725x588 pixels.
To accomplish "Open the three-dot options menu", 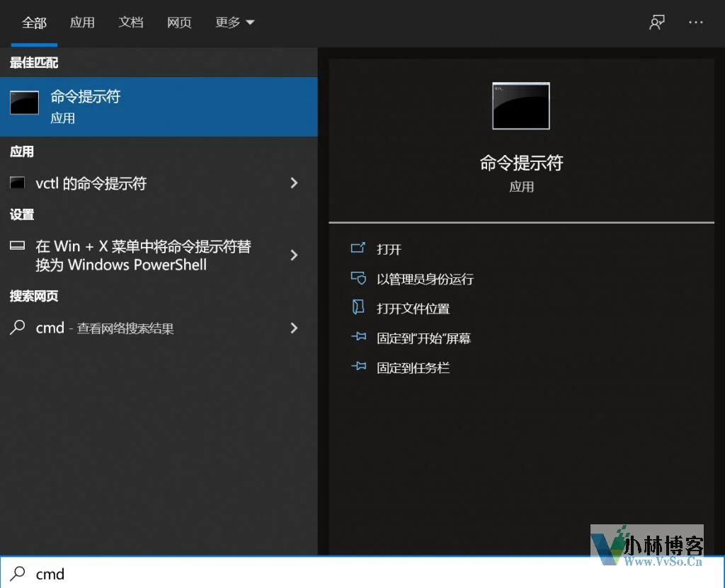I will click(x=695, y=22).
